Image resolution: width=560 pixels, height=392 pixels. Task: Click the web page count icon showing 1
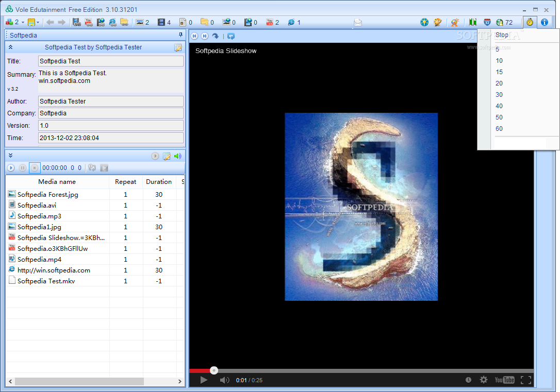[x=291, y=22]
